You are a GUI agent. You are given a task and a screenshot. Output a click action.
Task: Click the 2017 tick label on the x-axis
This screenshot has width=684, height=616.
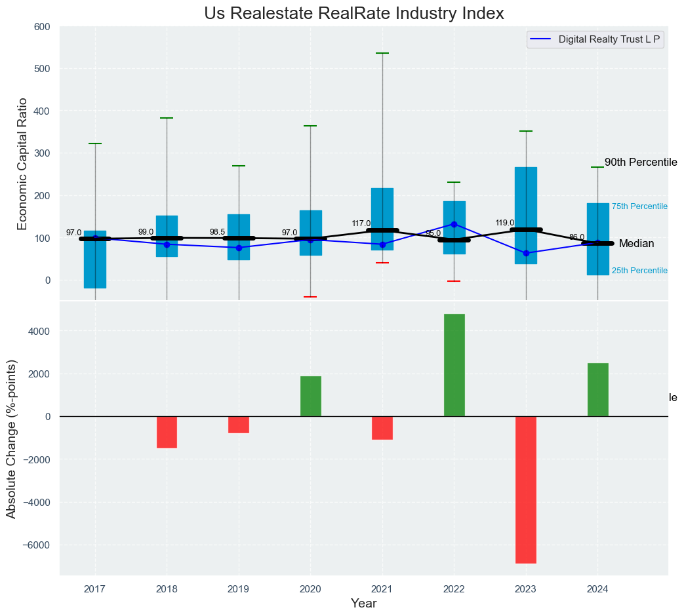pos(95,589)
